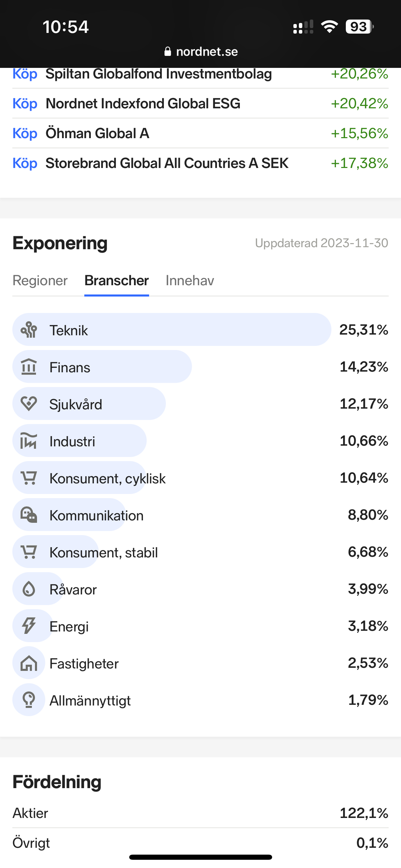Click the Industri factory icon

29,441
